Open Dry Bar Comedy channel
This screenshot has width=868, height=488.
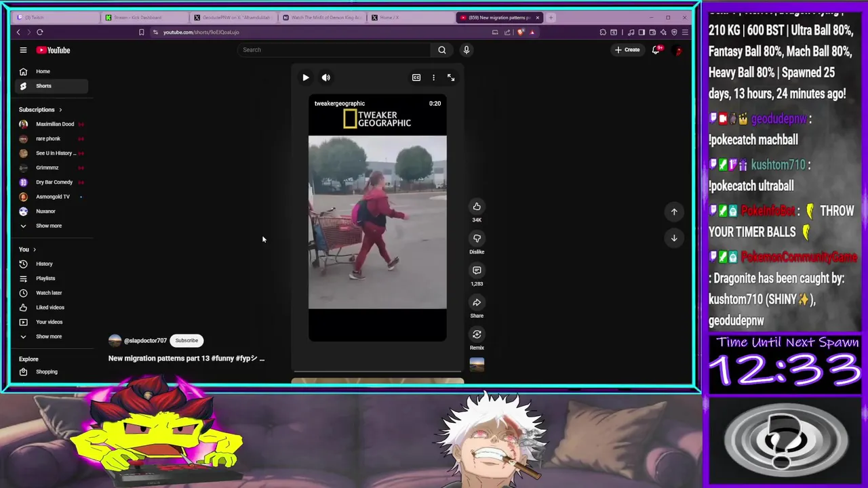(52, 182)
